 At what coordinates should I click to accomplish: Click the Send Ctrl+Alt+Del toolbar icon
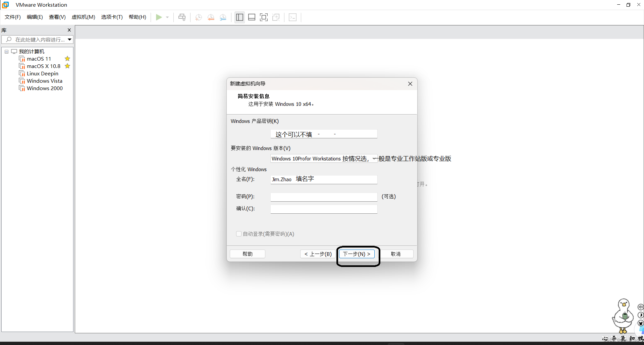click(x=182, y=17)
